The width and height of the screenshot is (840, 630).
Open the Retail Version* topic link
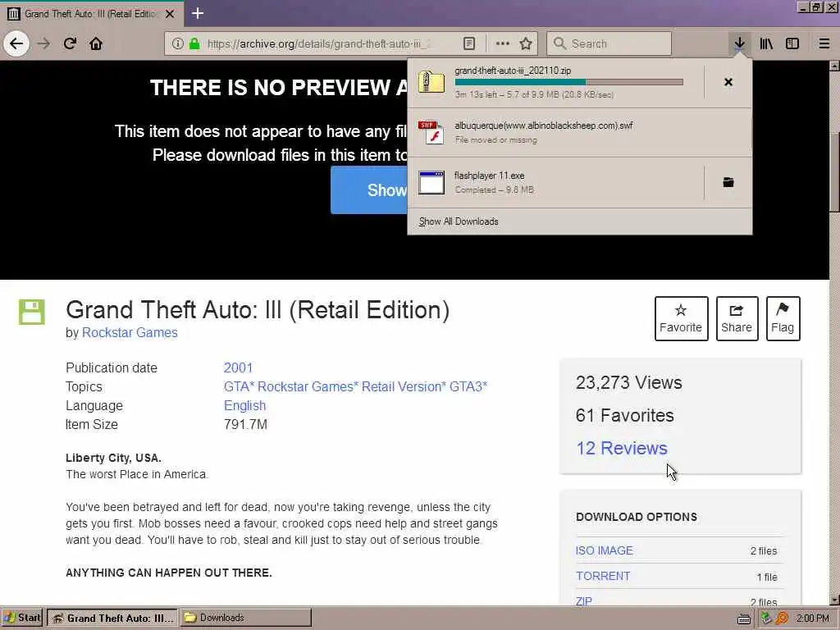[x=404, y=387]
